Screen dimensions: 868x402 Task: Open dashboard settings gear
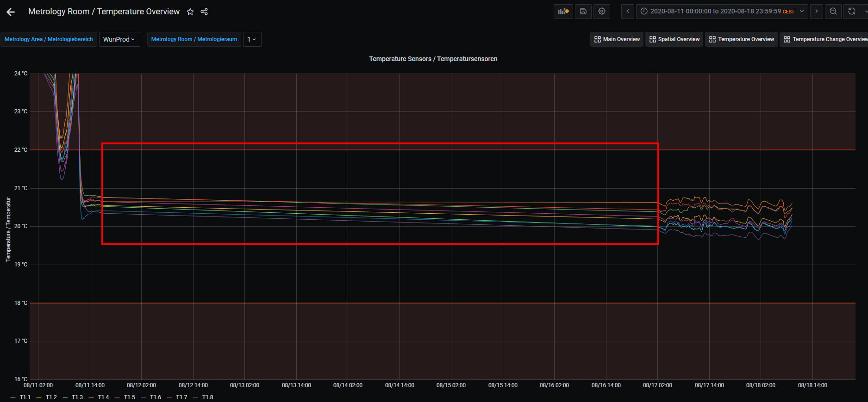[602, 12]
